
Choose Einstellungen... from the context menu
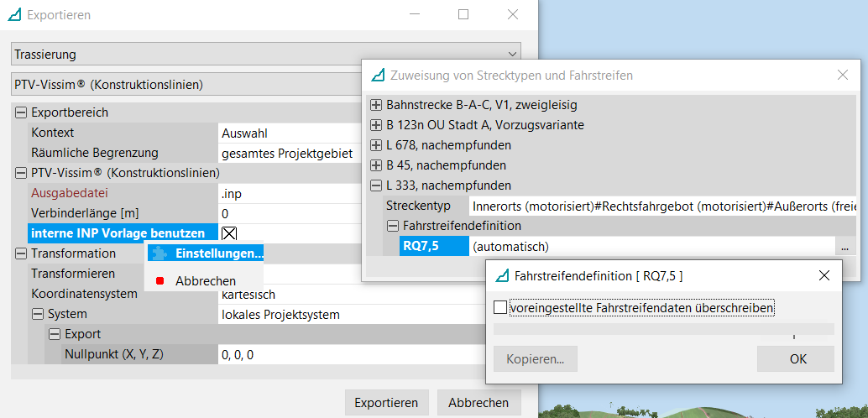pyautogui.click(x=204, y=253)
